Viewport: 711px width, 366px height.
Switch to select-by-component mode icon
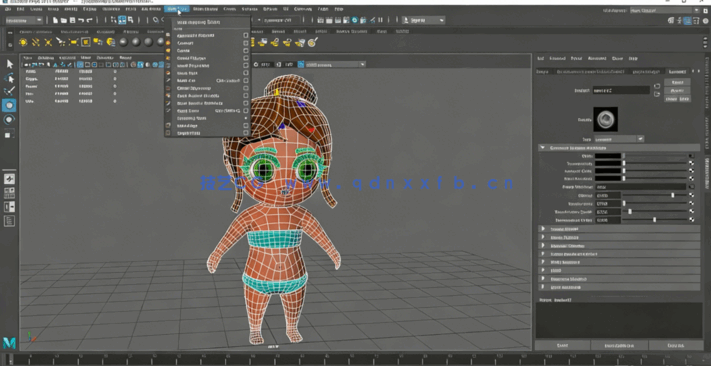(131, 20)
